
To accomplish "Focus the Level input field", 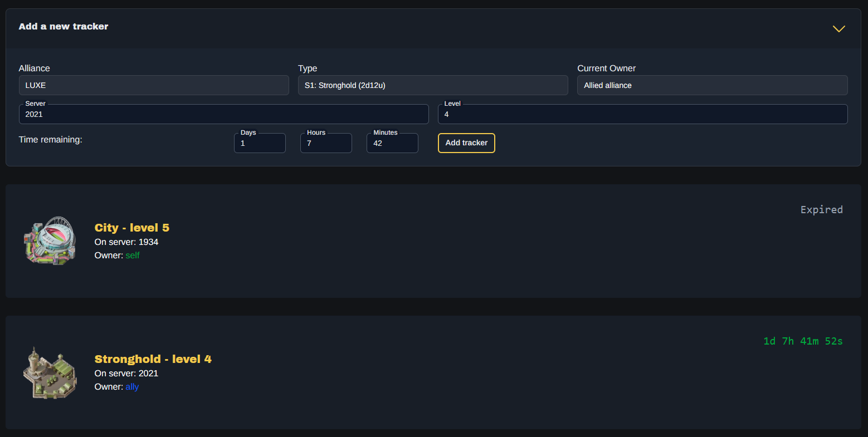I will [643, 114].
